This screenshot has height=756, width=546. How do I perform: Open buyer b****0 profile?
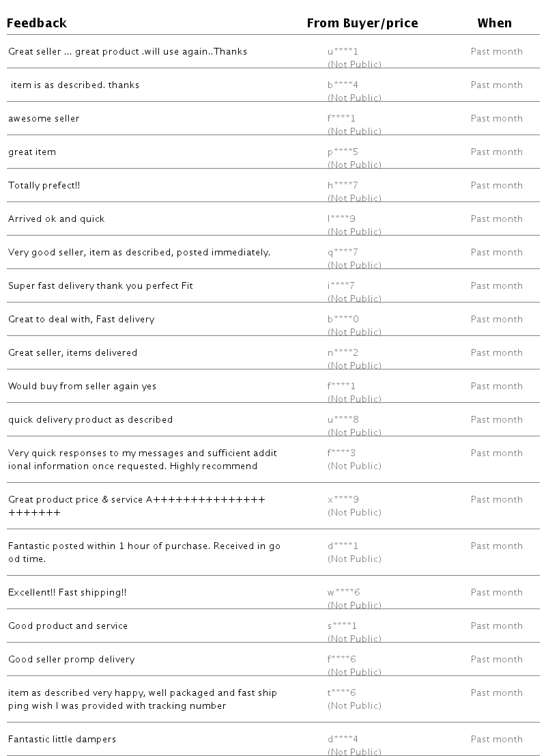(x=343, y=320)
